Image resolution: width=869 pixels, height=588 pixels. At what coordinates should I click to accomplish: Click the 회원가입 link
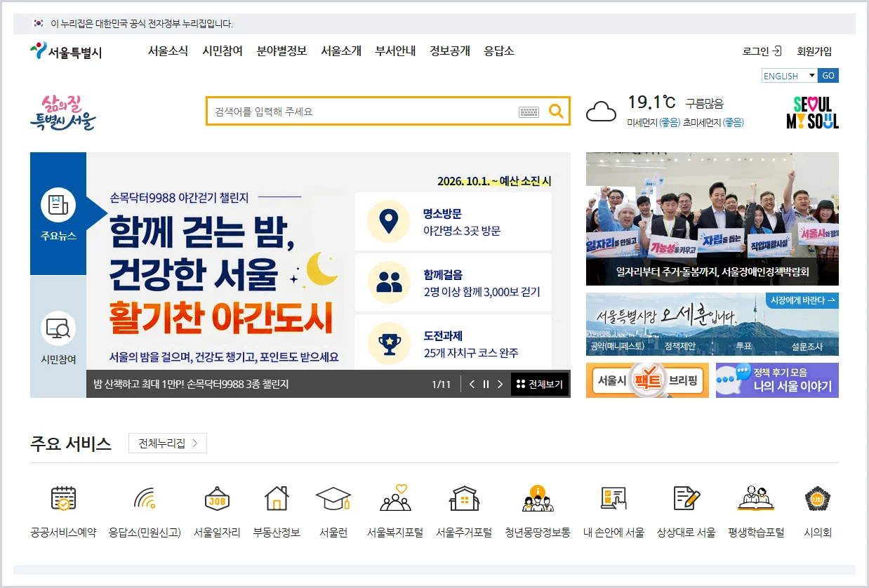point(814,51)
